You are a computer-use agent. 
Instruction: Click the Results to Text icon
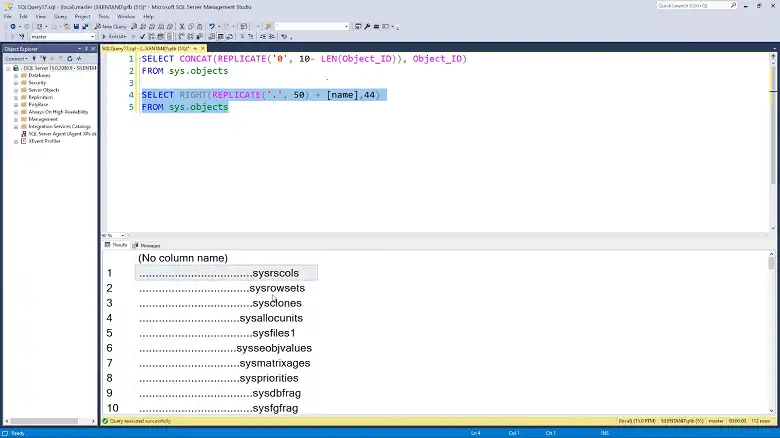211,36
